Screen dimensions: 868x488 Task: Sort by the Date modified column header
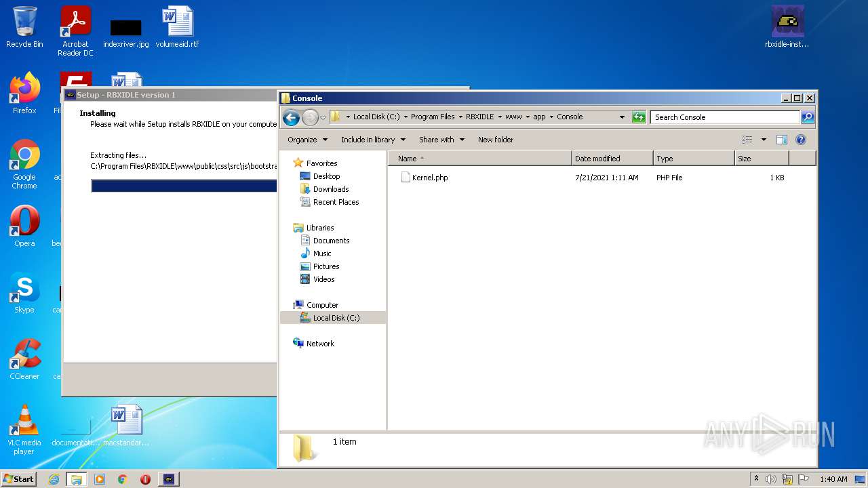612,159
